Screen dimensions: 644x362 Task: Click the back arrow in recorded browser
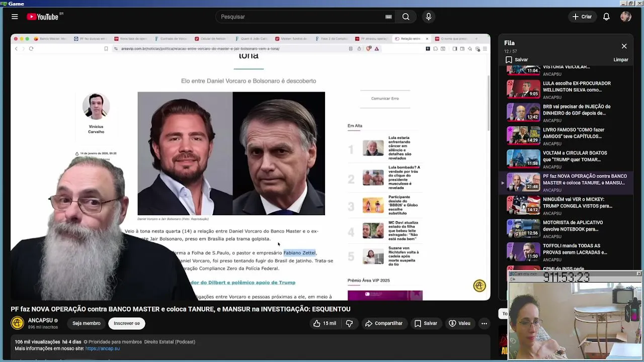tap(16, 49)
